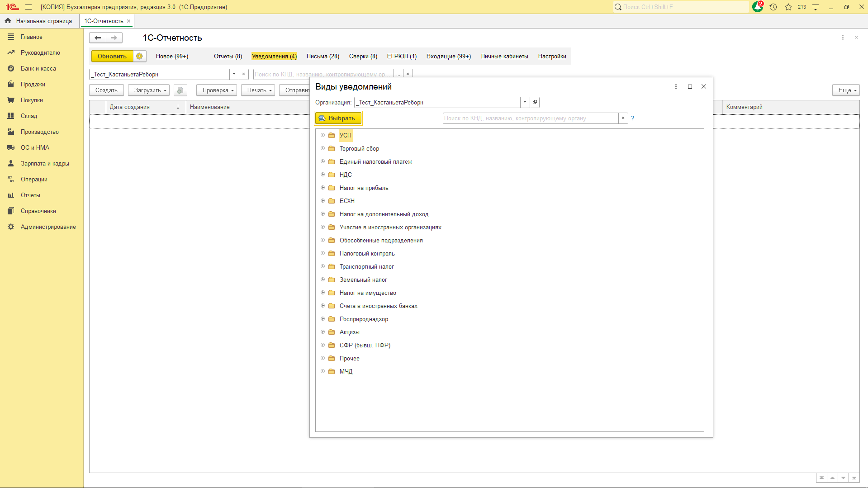This screenshot has height=488, width=868.
Task: Click the global search magnifier icon
Action: [618, 7]
